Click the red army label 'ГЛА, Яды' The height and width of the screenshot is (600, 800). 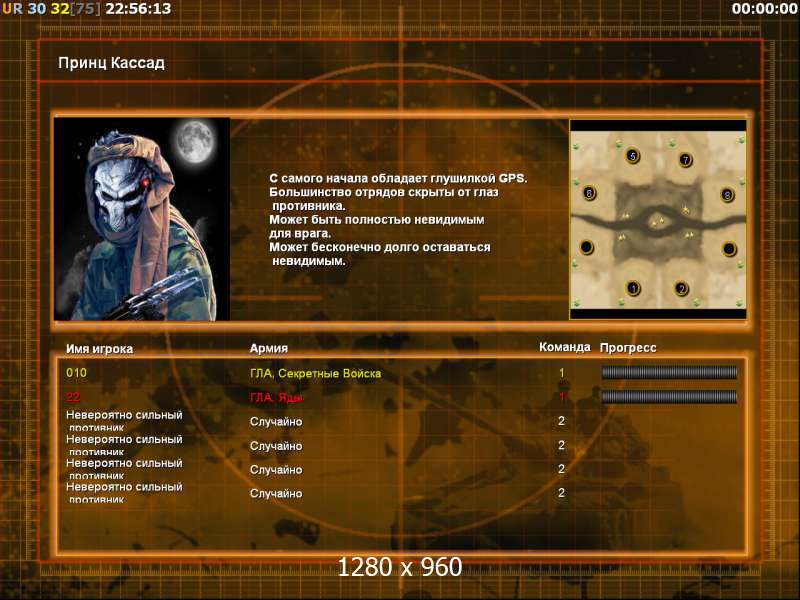tap(276, 397)
